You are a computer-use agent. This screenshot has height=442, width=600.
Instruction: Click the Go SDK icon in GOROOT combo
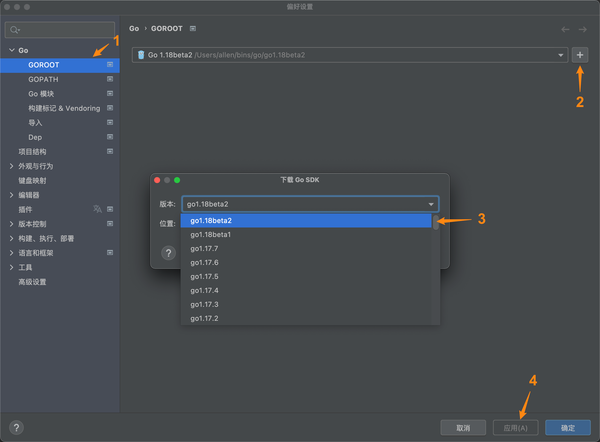[x=141, y=55]
